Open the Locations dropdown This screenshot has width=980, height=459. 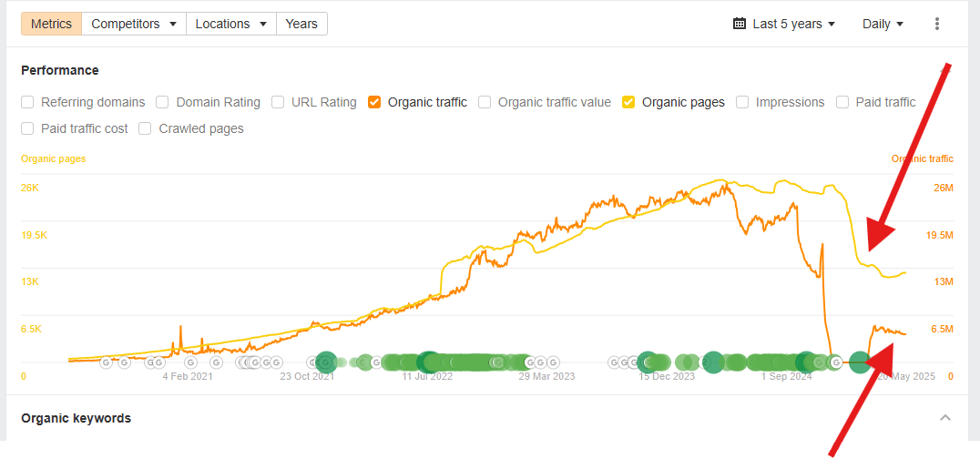coord(231,24)
